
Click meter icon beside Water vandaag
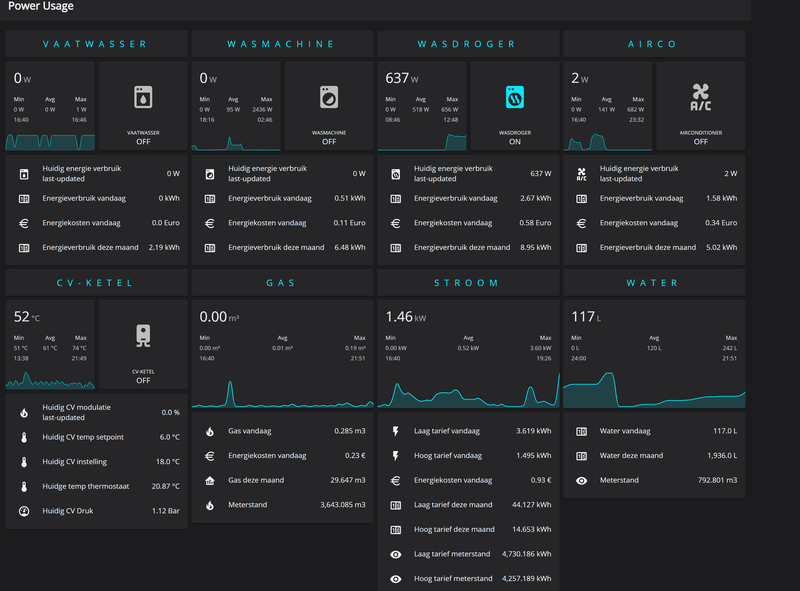click(581, 431)
